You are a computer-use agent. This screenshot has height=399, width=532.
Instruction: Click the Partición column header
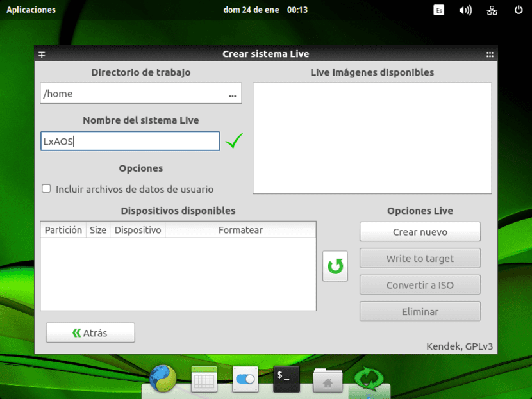[63, 230]
